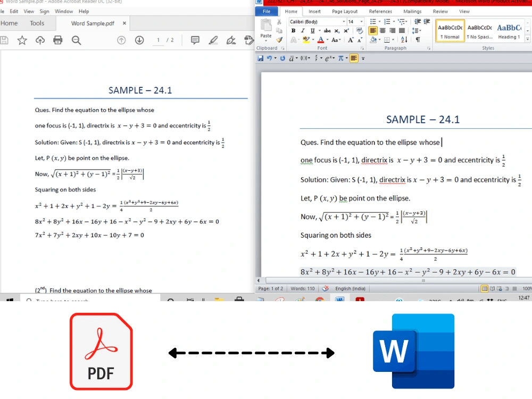Toggle Show paragraph marks pilcrow

click(x=418, y=40)
